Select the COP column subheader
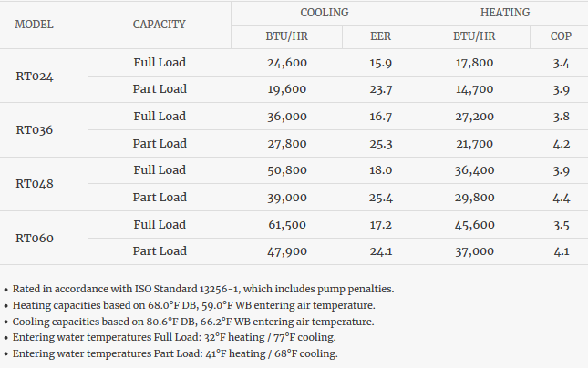The width and height of the screenshot is (588, 368). tap(561, 36)
